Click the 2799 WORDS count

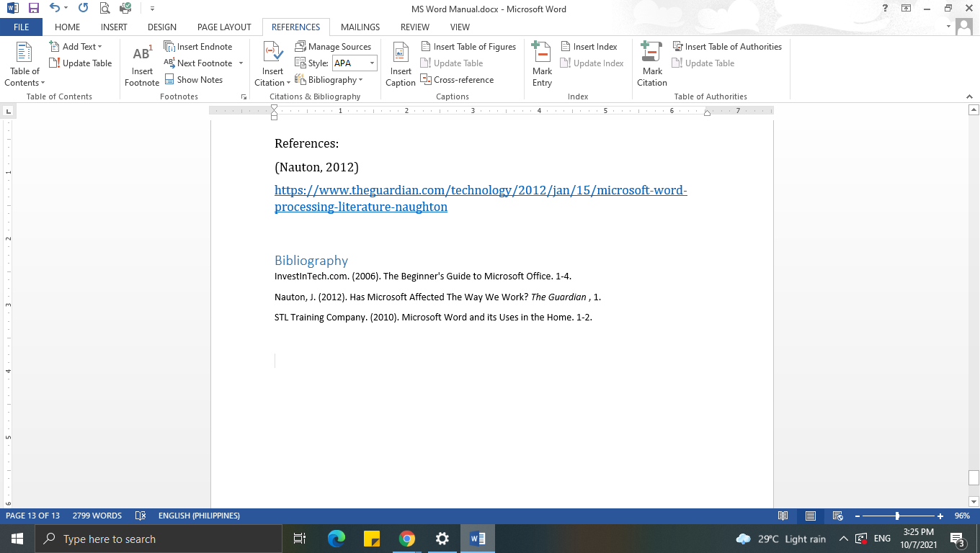pos(97,516)
